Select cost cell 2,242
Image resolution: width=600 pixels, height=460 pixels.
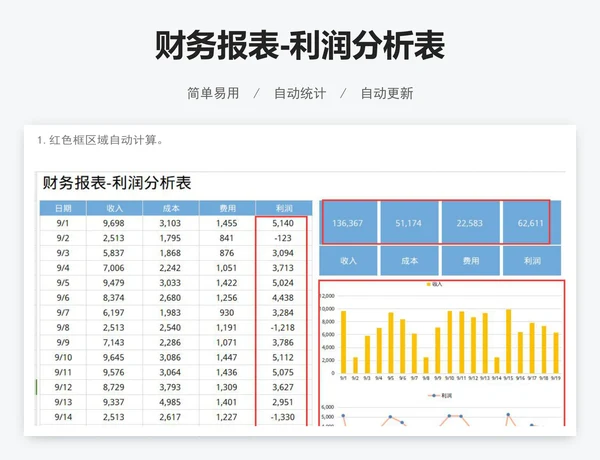[171, 268]
